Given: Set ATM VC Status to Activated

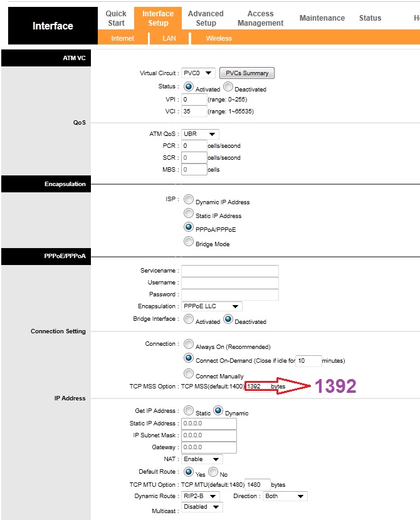Looking at the screenshot, I should pyautogui.click(x=189, y=86).
